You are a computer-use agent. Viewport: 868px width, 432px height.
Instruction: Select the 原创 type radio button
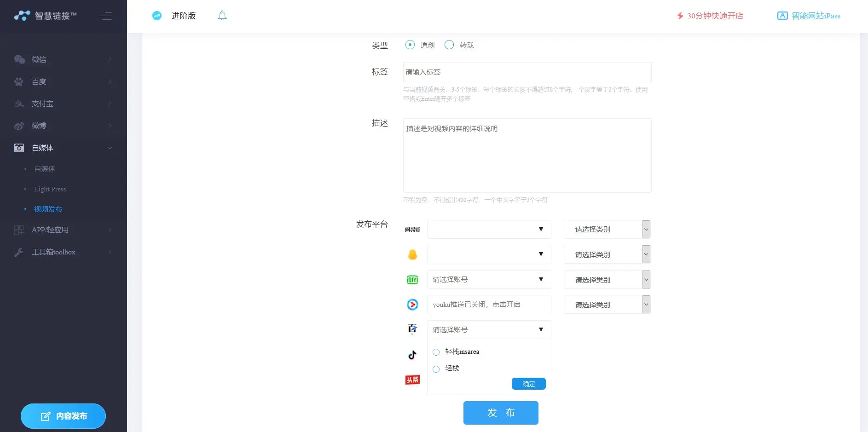pyautogui.click(x=410, y=45)
